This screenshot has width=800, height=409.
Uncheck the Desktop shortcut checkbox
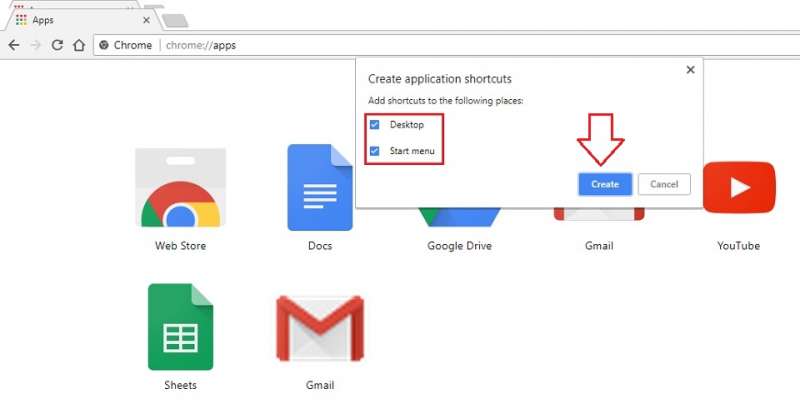(375, 125)
